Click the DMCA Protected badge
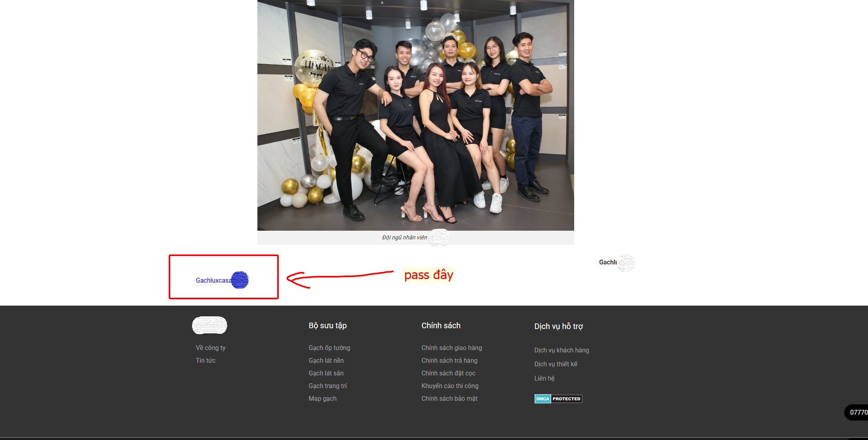868x440 pixels. point(558,399)
